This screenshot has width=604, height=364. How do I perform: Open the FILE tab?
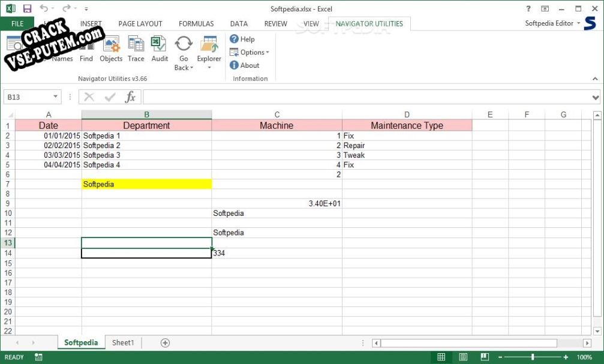point(17,23)
